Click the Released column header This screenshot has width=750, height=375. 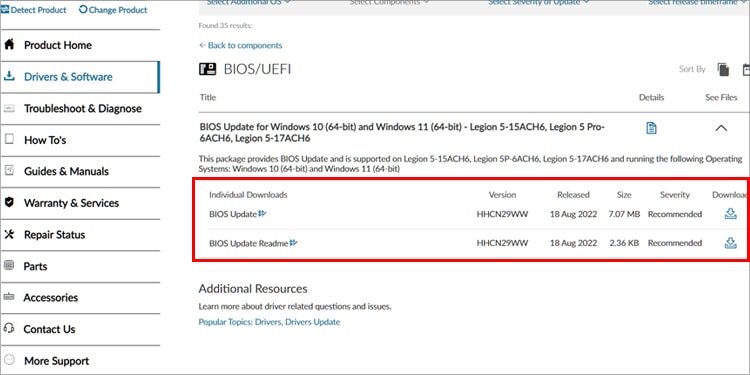(573, 195)
